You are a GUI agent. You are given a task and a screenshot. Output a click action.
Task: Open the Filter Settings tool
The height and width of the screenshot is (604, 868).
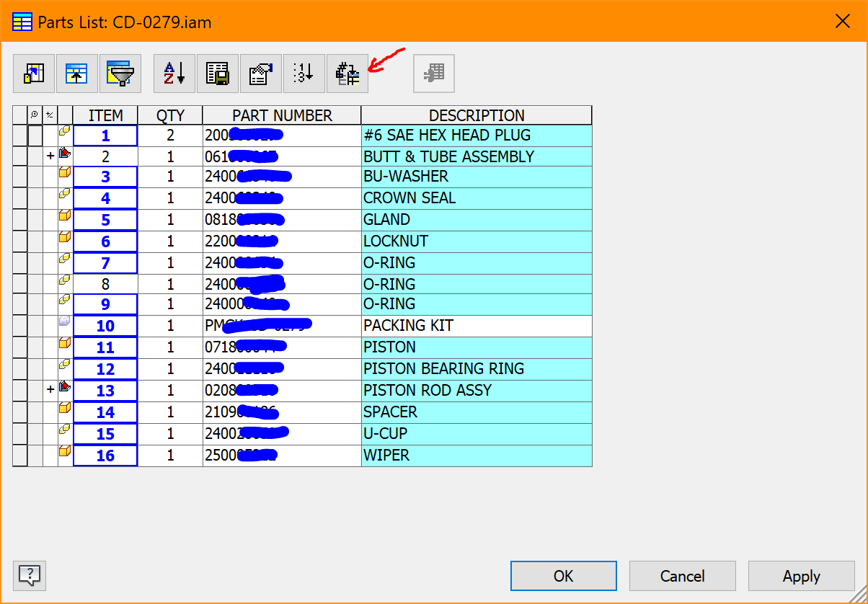click(x=120, y=73)
